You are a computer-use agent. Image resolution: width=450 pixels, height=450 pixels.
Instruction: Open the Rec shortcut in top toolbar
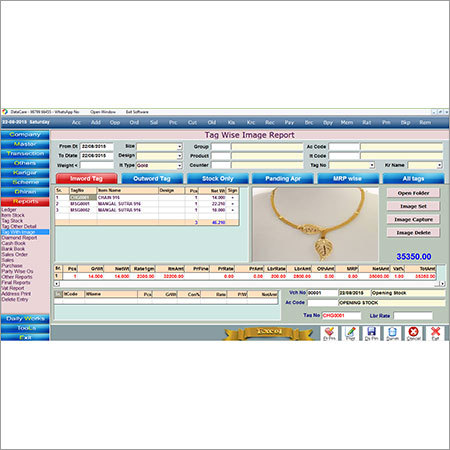tap(270, 122)
